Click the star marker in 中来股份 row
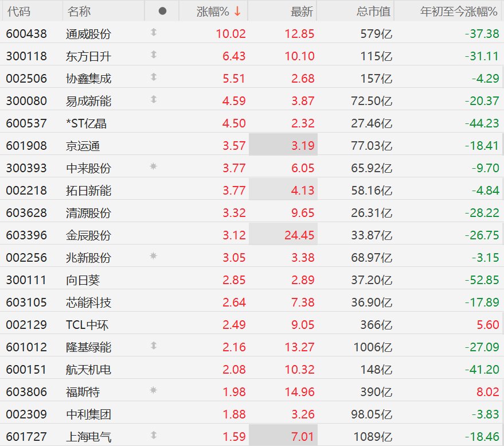504x446 pixels. (x=153, y=166)
